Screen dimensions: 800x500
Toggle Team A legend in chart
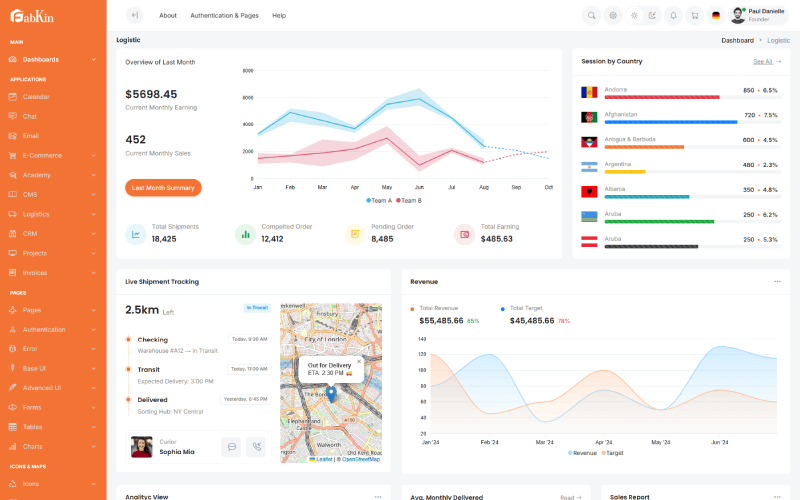point(379,201)
